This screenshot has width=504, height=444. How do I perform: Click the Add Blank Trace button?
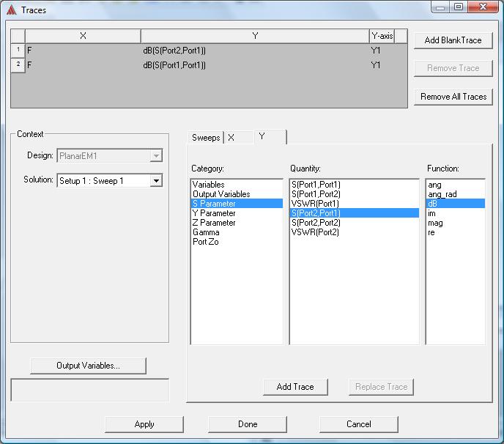(453, 40)
